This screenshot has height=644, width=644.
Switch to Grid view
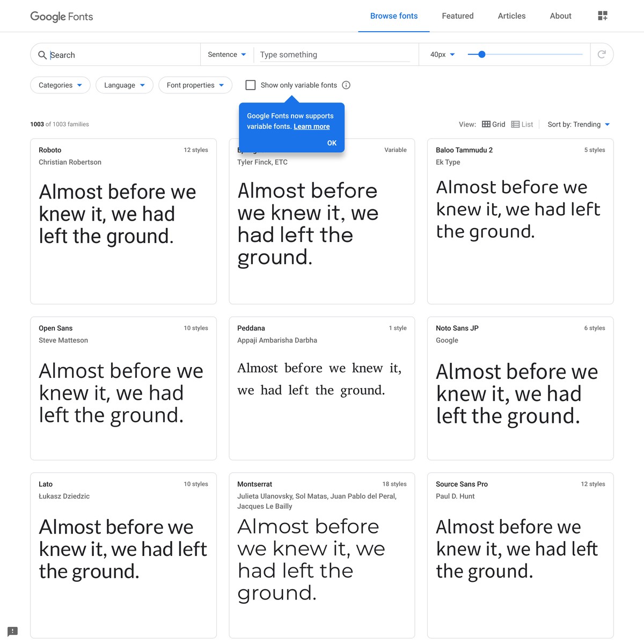pos(493,125)
